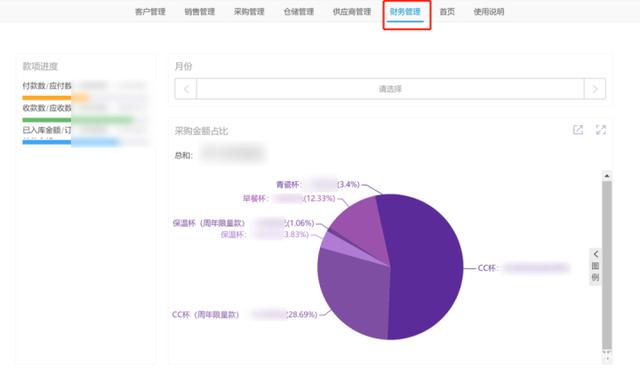This screenshot has width=640, height=374.
Task: Expand the 图例 legend side panel
Action: [595, 266]
